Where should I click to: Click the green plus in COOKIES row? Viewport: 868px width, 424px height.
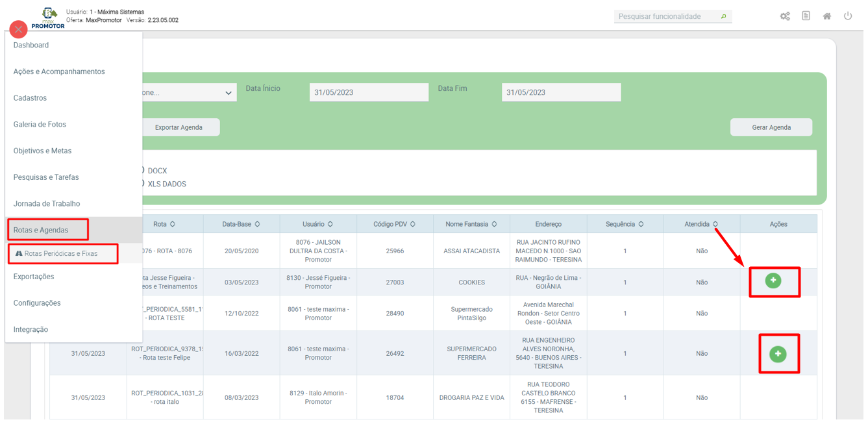773,281
